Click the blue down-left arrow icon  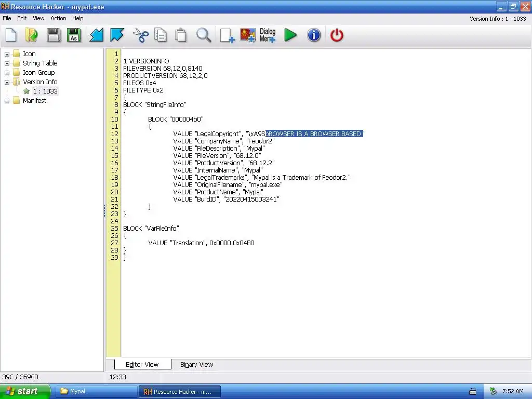(x=96, y=35)
